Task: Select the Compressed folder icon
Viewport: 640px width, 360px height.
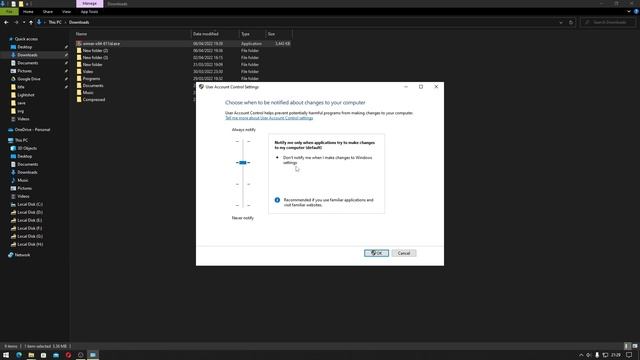Action: point(79,100)
